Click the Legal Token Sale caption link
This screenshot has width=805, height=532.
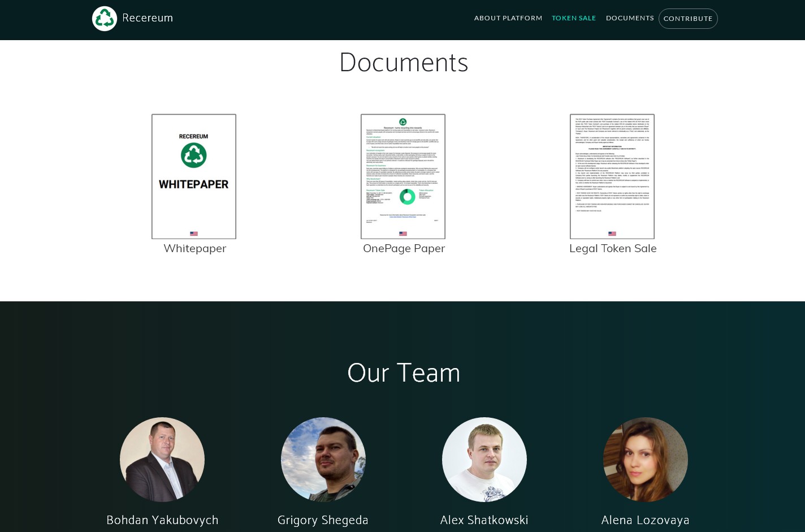tap(613, 248)
